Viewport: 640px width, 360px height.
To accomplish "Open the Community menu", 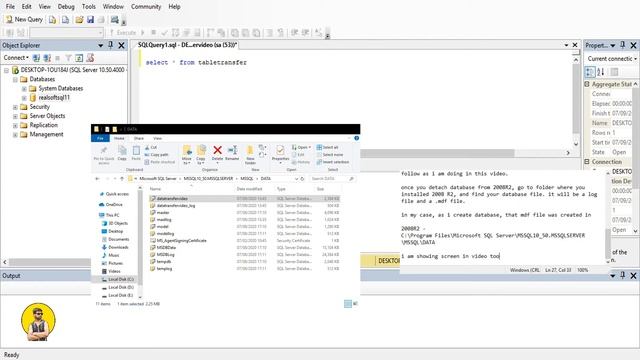I will (x=146, y=7).
